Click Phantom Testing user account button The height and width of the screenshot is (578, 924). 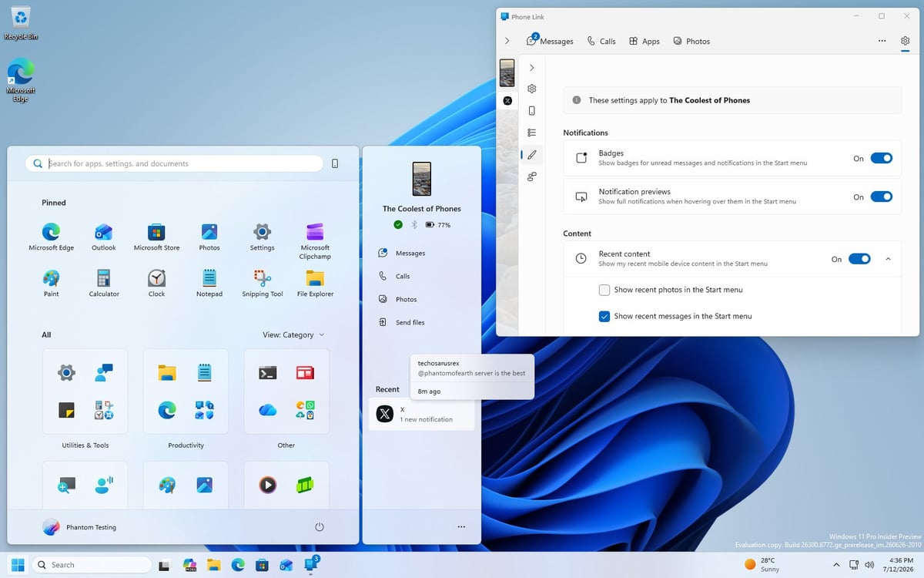click(80, 527)
